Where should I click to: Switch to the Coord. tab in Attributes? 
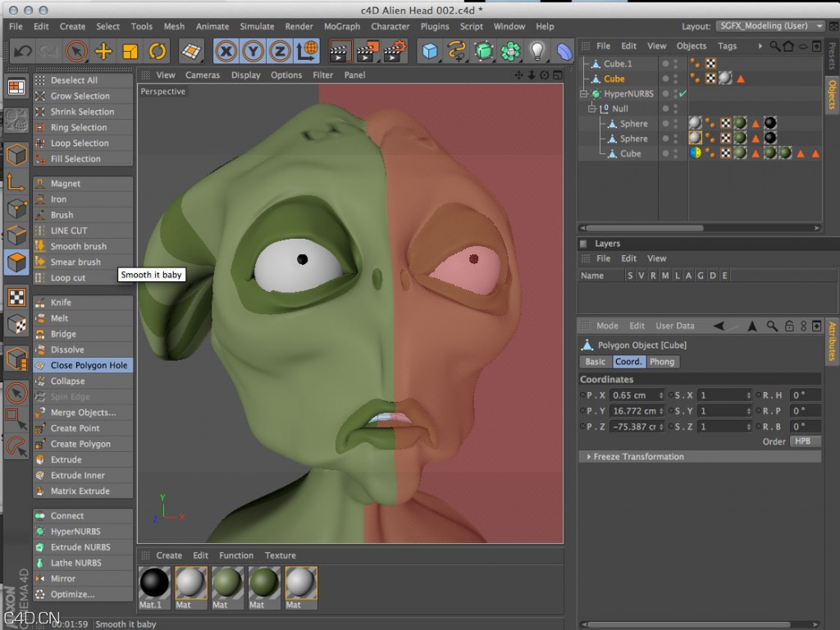[x=628, y=361]
